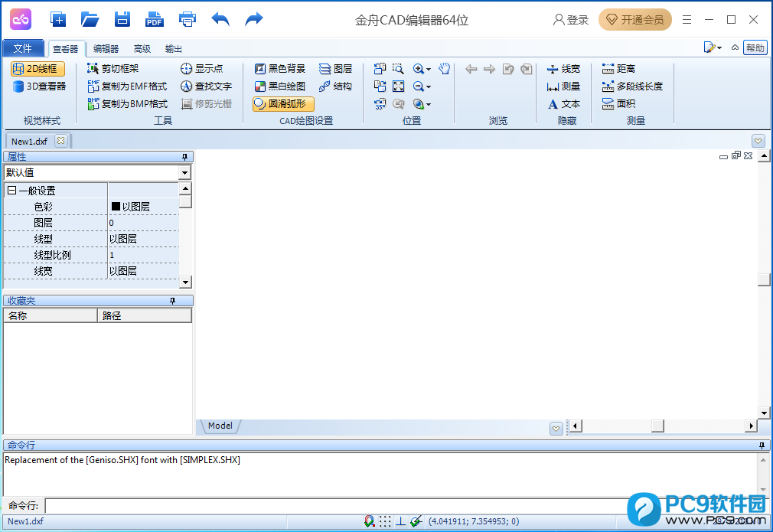Click the zoom out magnifier
773x532 pixels.
point(419,86)
